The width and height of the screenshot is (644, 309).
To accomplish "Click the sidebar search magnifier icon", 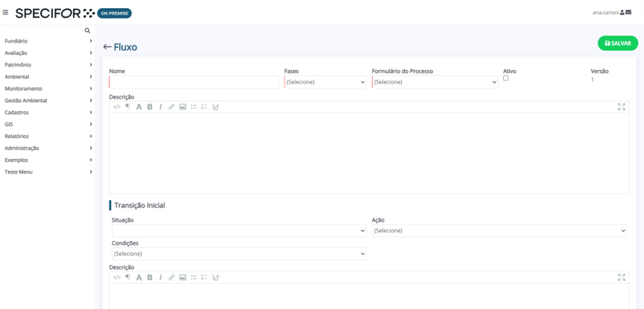I will click(x=87, y=31).
